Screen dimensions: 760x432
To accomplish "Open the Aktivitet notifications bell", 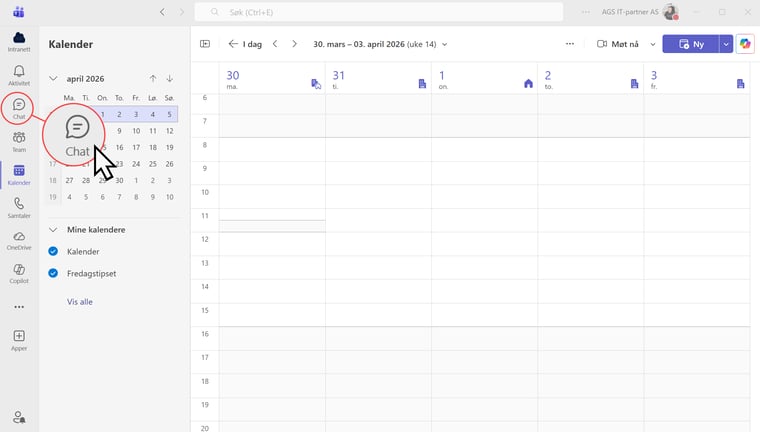I will [18, 75].
